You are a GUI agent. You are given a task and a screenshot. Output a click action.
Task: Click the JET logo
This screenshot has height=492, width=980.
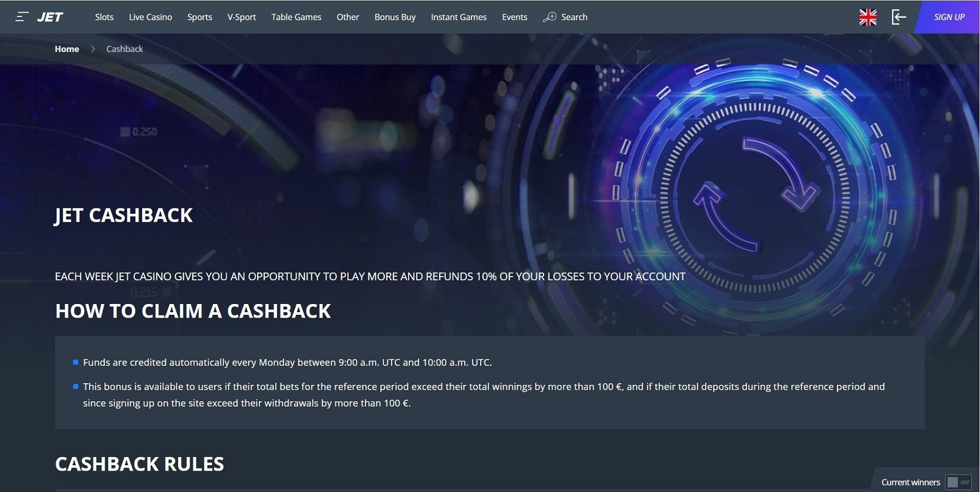click(x=50, y=17)
